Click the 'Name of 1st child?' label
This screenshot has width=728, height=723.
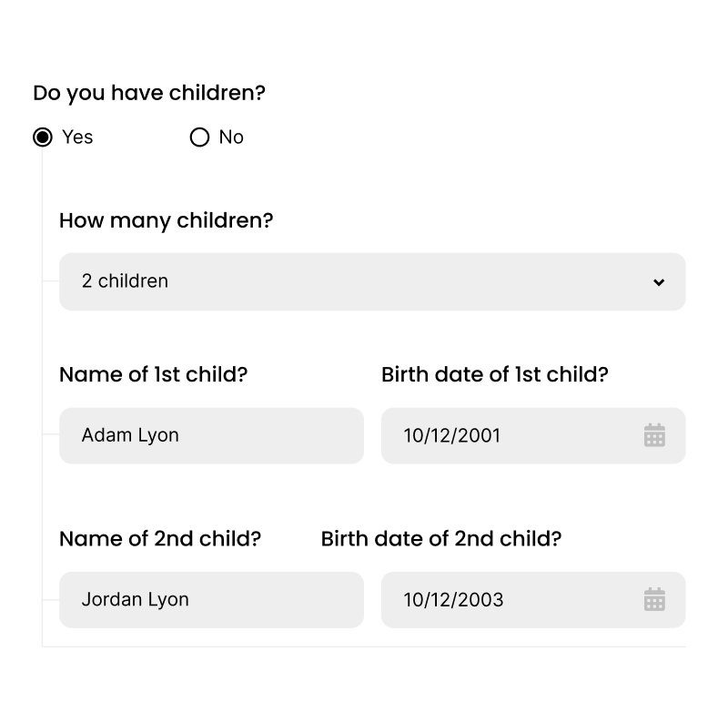coord(153,374)
